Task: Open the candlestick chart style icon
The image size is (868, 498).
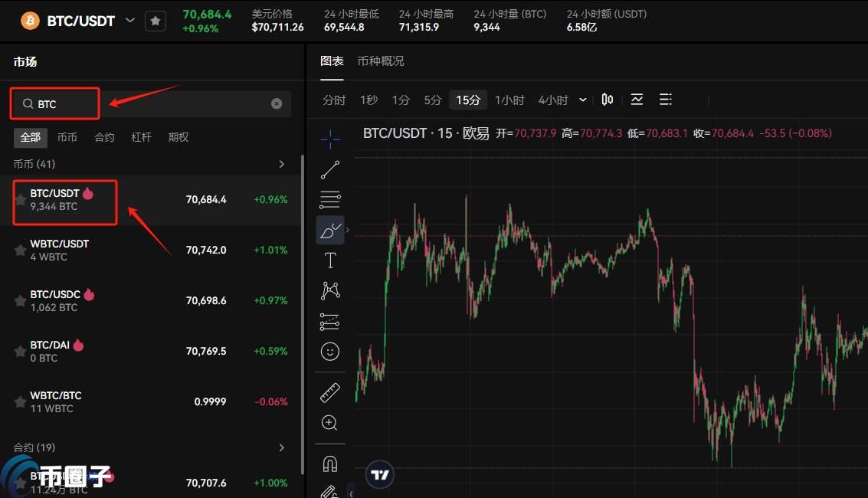Action: tap(608, 100)
